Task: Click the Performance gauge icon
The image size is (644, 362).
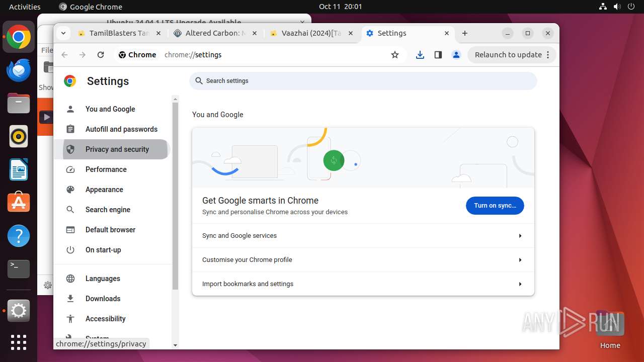Action: click(x=70, y=169)
